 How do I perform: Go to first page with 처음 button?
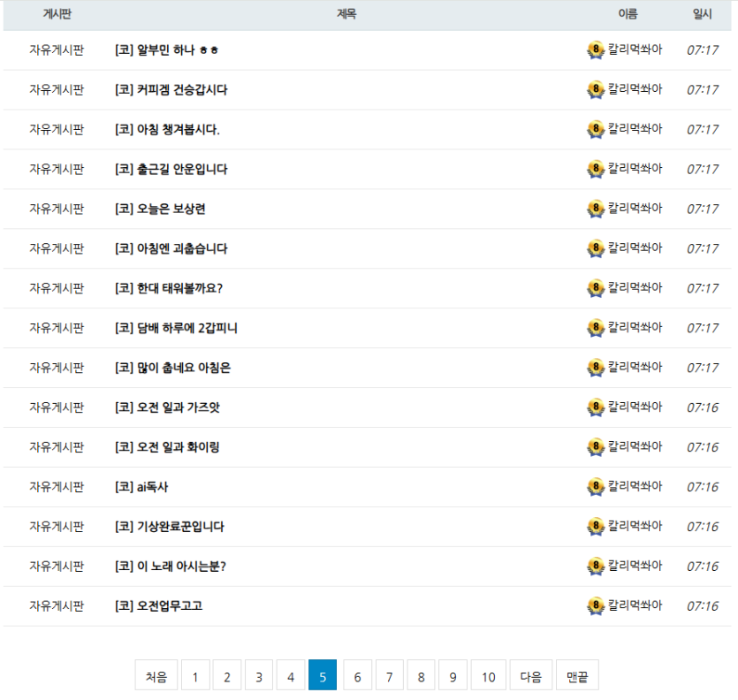(x=156, y=675)
